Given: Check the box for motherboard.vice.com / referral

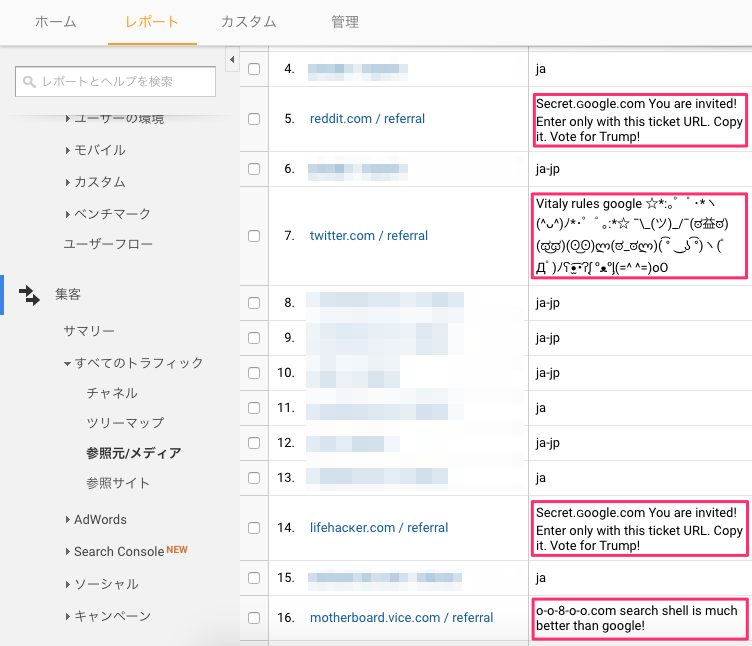Looking at the screenshot, I should pos(254,618).
